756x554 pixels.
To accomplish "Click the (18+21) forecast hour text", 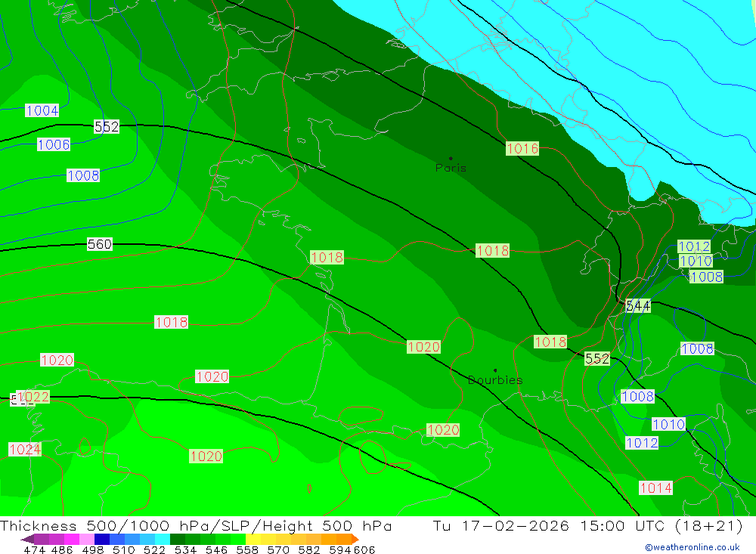I will point(708,525).
